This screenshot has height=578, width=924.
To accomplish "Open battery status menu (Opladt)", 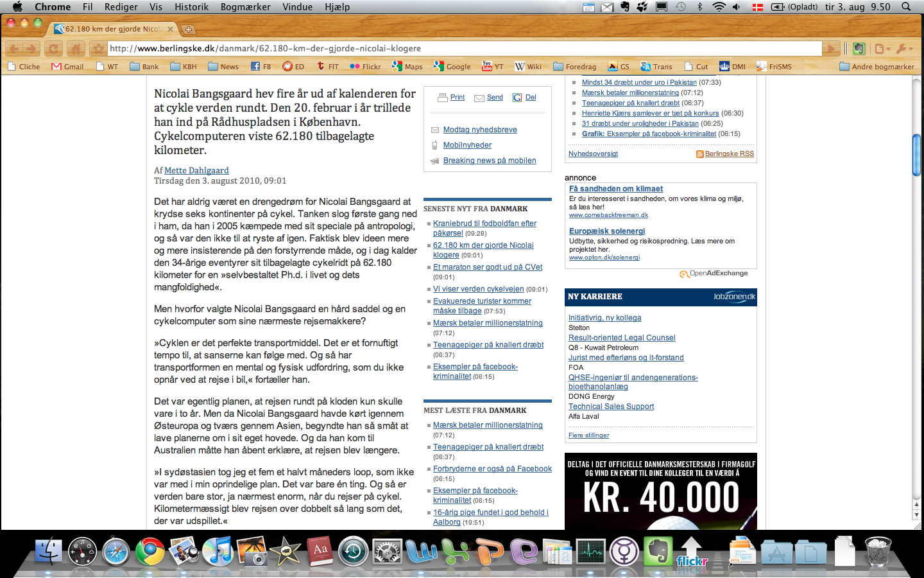I will pyautogui.click(x=794, y=7).
